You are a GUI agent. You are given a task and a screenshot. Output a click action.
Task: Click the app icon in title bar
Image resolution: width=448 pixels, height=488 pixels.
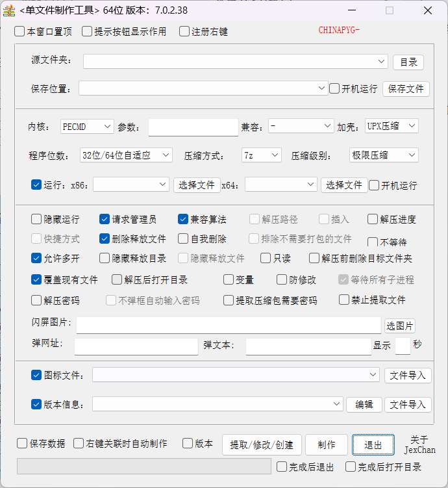click(x=10, y=10)
